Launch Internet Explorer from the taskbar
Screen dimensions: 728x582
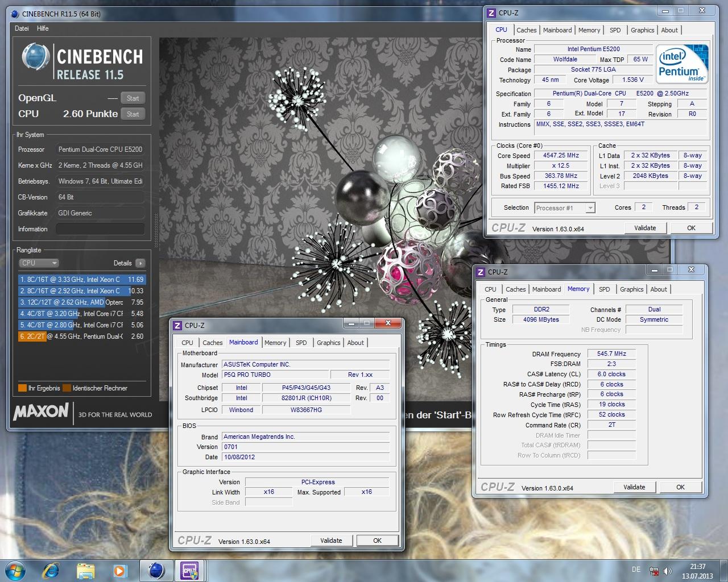click(x=51, y=570)
